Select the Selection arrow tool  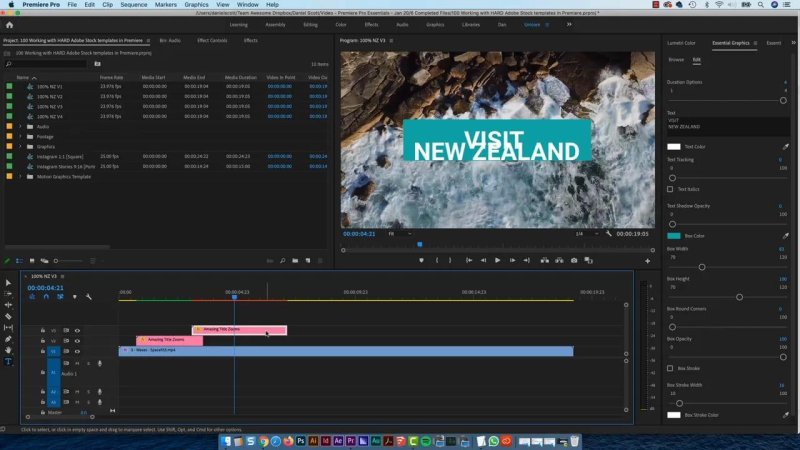8,283
